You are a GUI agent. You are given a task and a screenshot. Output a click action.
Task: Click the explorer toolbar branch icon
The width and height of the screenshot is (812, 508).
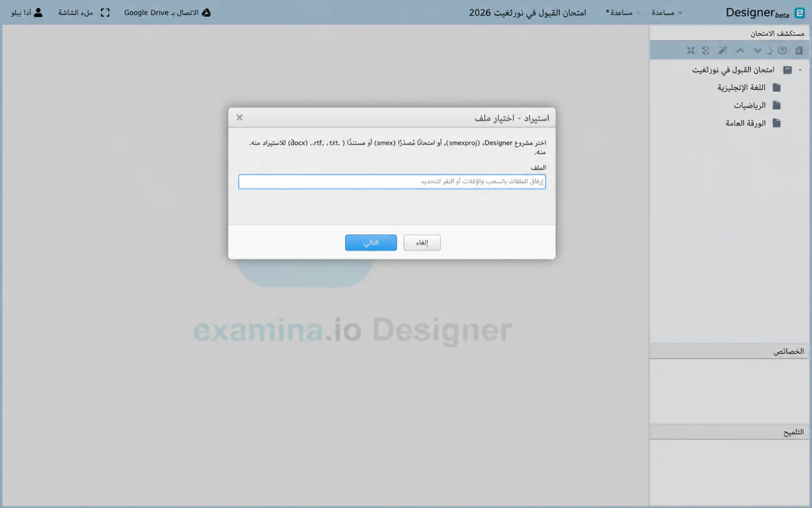coord(770,50)
